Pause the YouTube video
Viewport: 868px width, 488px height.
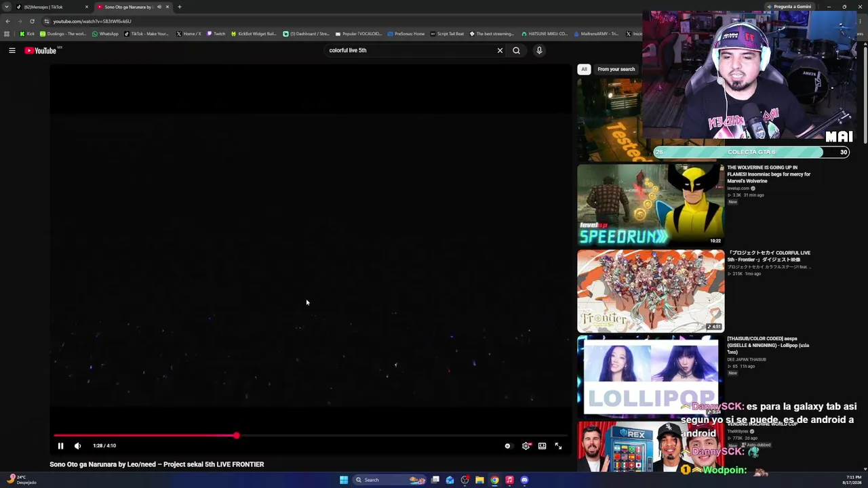point(60,446)
